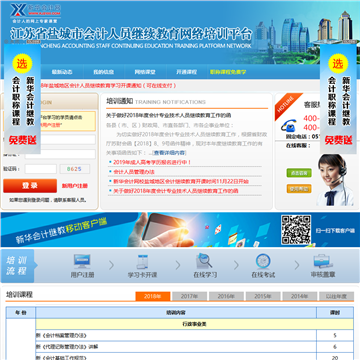
Task: Click the customer service agent photo
Action: [334, 180]
